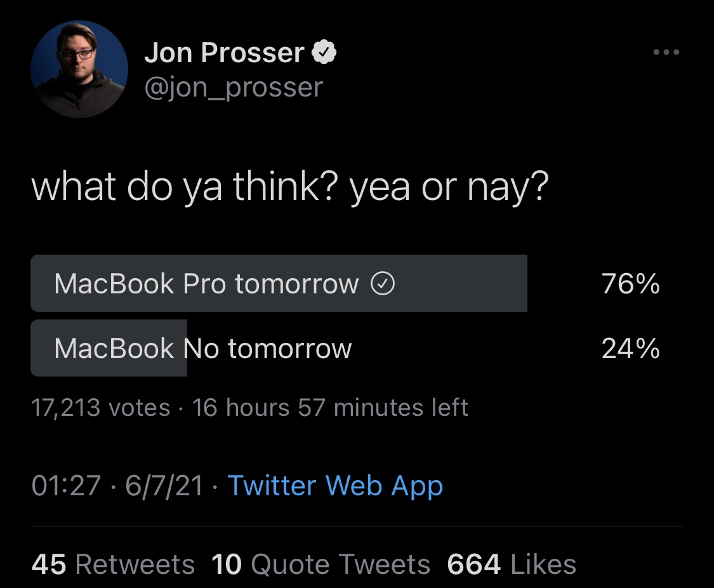
Task: Click the 24% poll result
Action: (x=630, y=349)
